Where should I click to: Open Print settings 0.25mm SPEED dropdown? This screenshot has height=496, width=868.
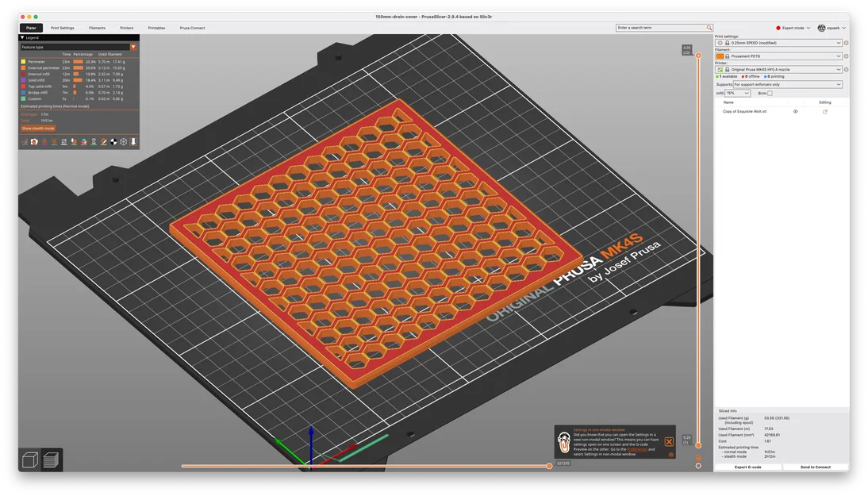(779, 43)
